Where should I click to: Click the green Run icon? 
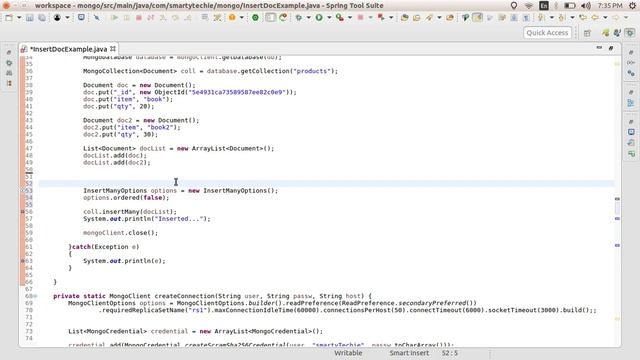click(319, 18)
